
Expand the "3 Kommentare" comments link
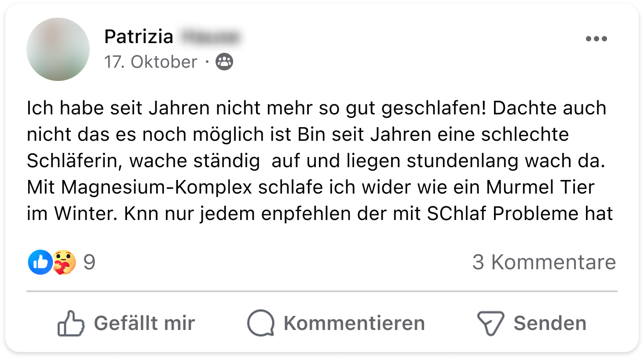point(544,262)
